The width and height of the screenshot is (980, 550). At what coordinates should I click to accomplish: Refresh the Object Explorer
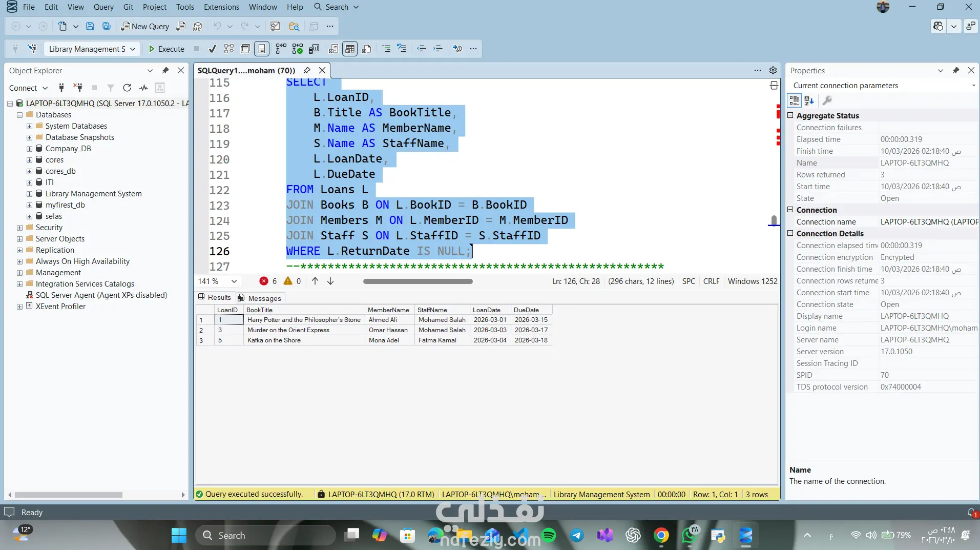[127, 88]
